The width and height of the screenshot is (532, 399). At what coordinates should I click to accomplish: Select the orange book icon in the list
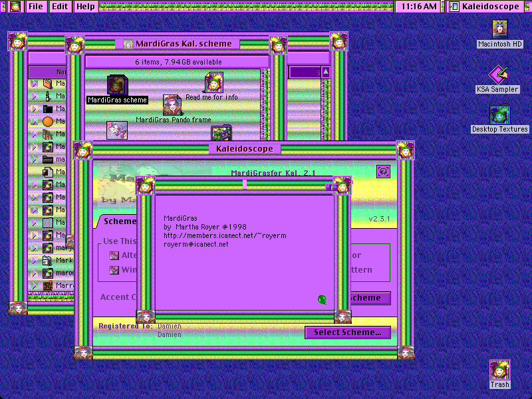click(x=48, y=84)
